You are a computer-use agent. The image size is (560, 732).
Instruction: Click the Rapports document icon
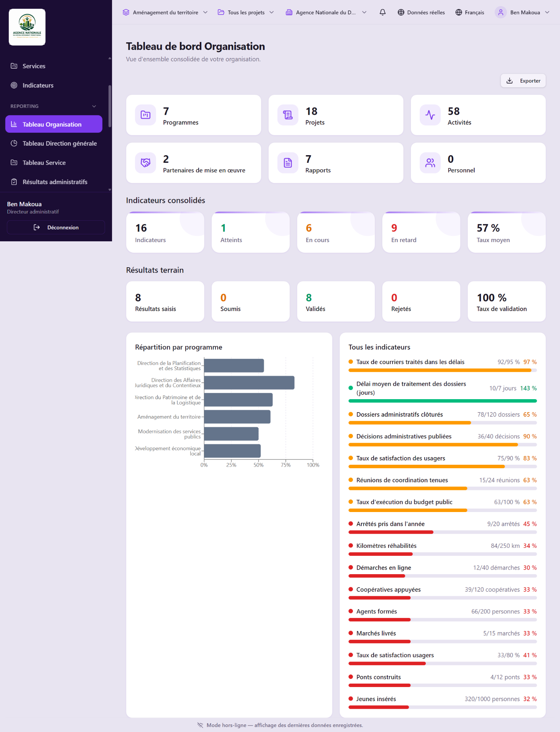click(x=288, y=163)
